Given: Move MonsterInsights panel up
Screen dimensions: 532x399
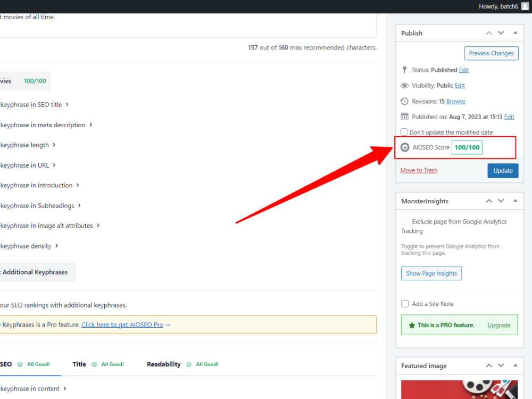Looking at the screenshot, I should point(489,201).
